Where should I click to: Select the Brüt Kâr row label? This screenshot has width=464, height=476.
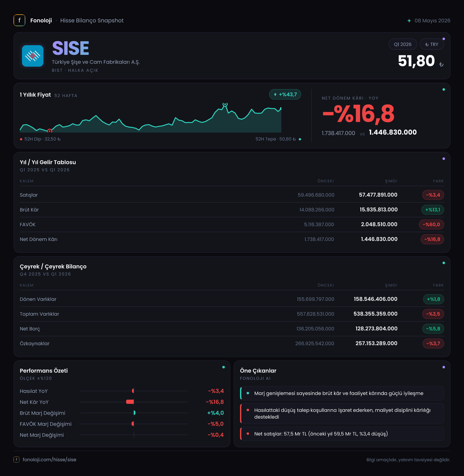pos(29,210)
